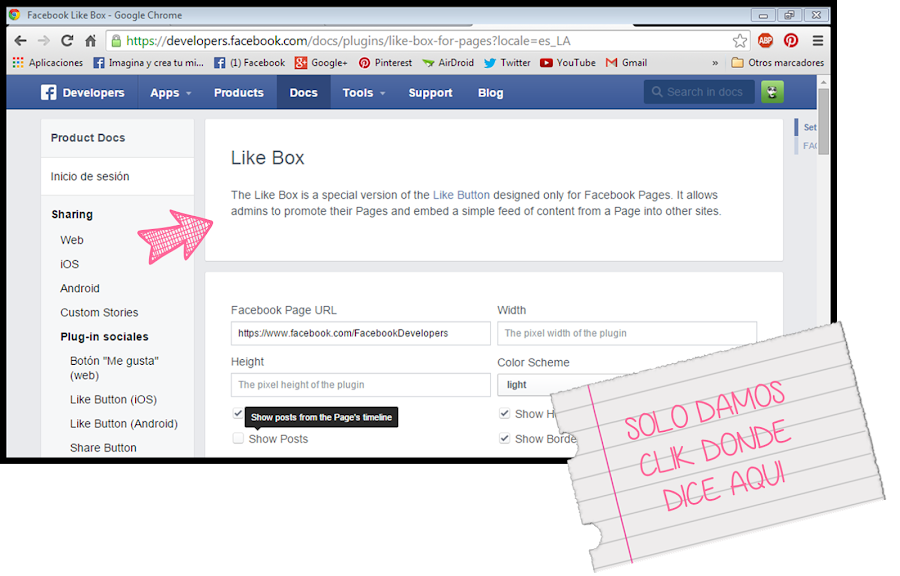The width and height of the screenshot is (900, 576).
Task: Click the Facebook Page URL field
Action: [360, 333]
